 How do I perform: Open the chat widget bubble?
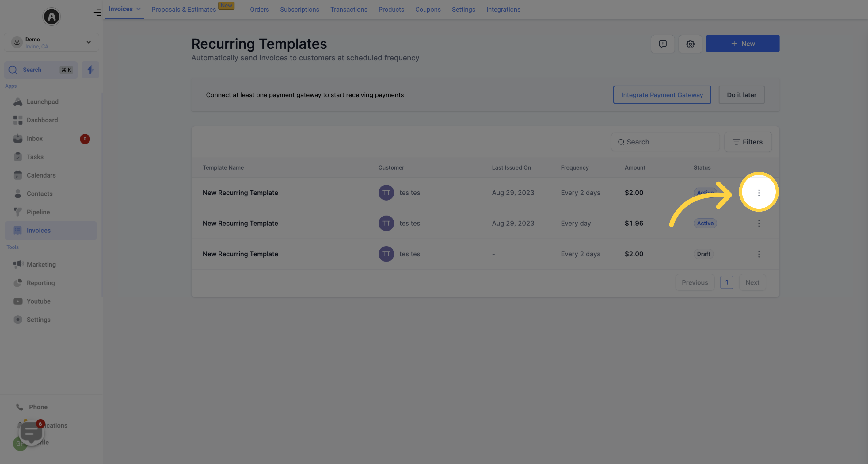[x=31, y=433]
